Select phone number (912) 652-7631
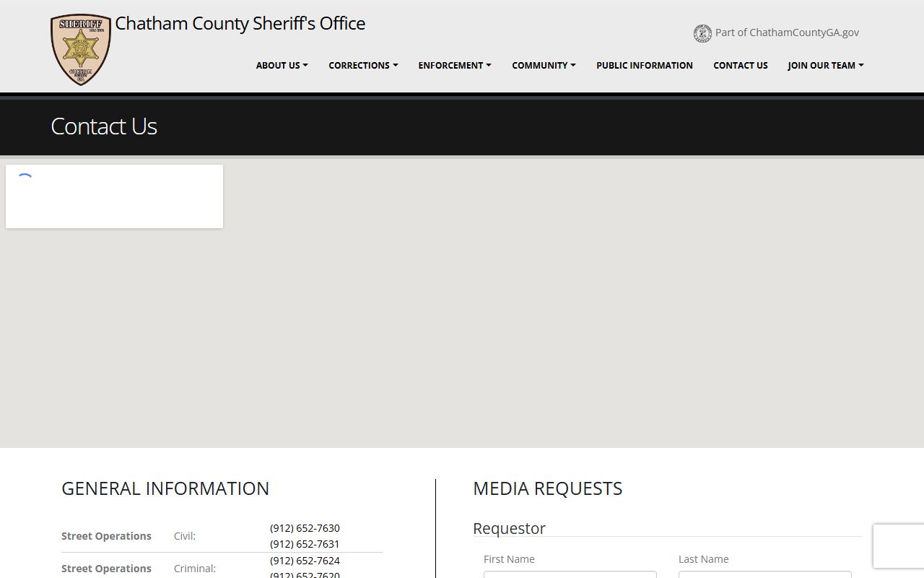The image size is (924, 578). click(305, 544)
